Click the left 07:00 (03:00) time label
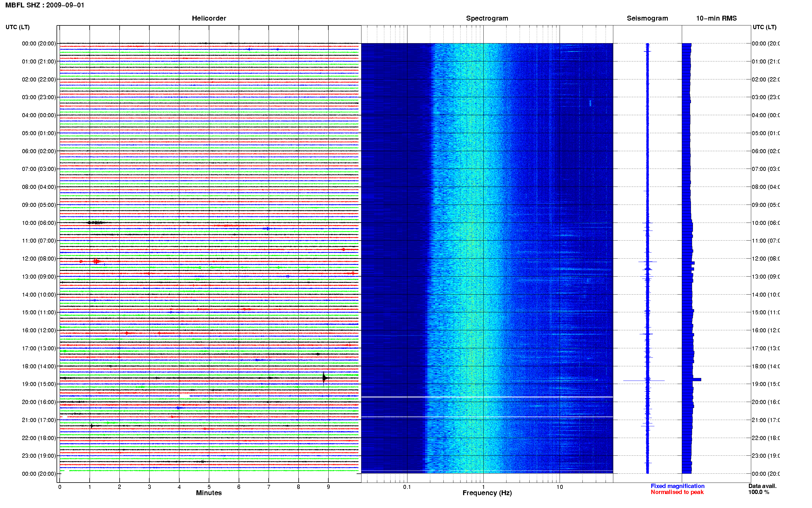 [x=39, y=169]
